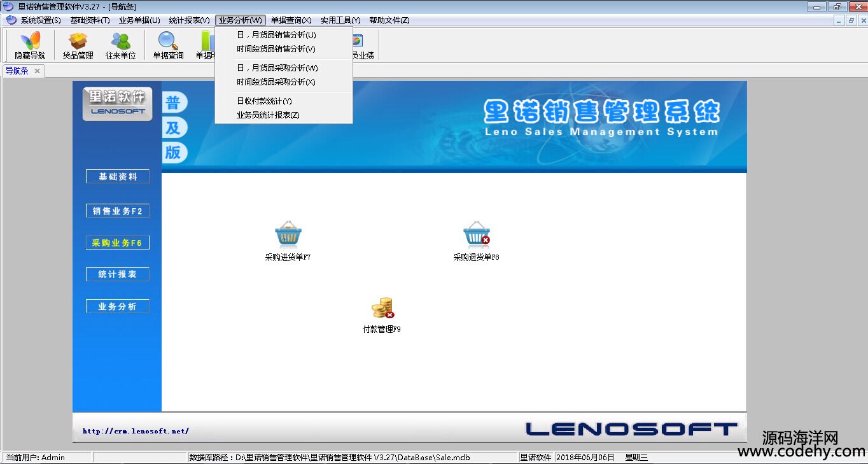
Task: Click the 销售业务F2 sidebar button
Action: [118, 211]
